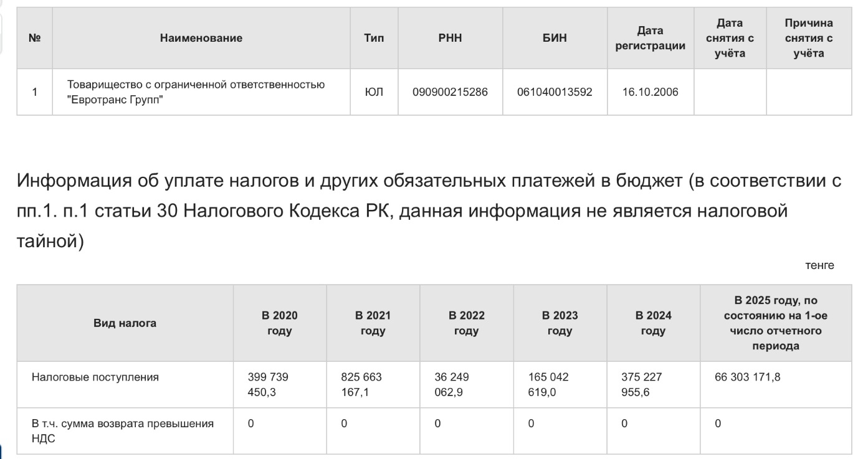Click the registration date 16.10.2006
The width and height of the screenshot is (868, 459).
click(650, 92)
